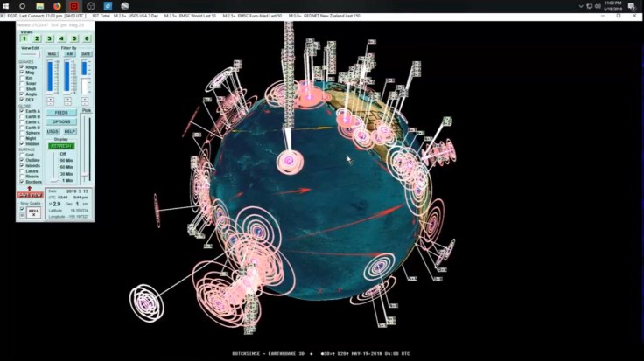Image resolution: width=644 pixels, height=361 pixels.
Task: Select USGS USA 7 Day feed
Action: tap(145, 16)
